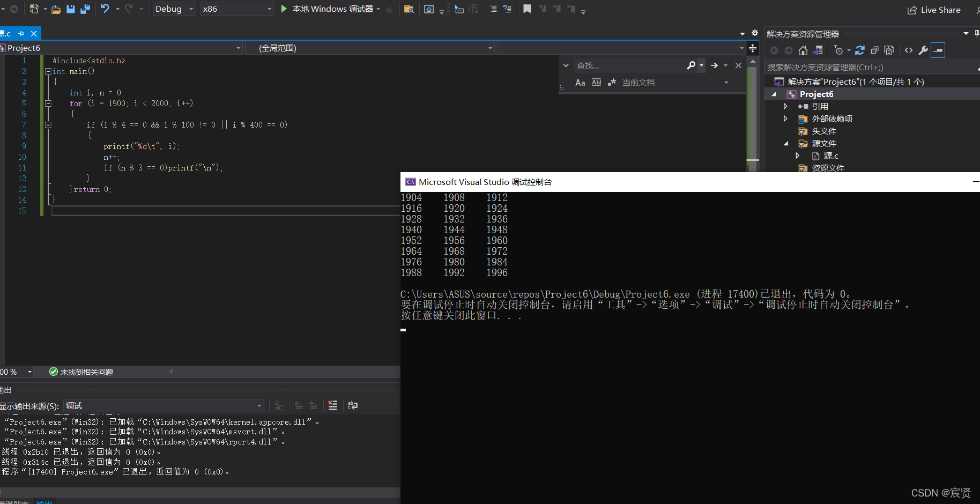Open the editor settings gear icon
This screenshot has width=980, height=504.
pos(755,33)
